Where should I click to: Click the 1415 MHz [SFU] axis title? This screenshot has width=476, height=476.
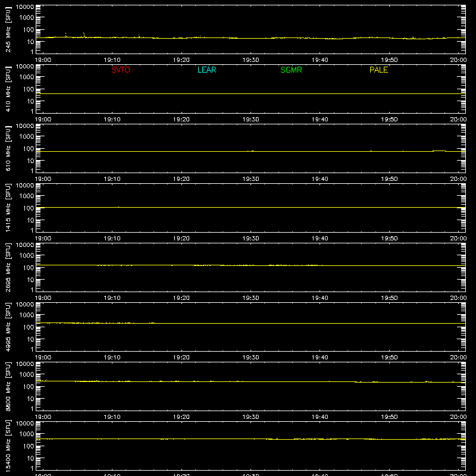pos(8,208)
